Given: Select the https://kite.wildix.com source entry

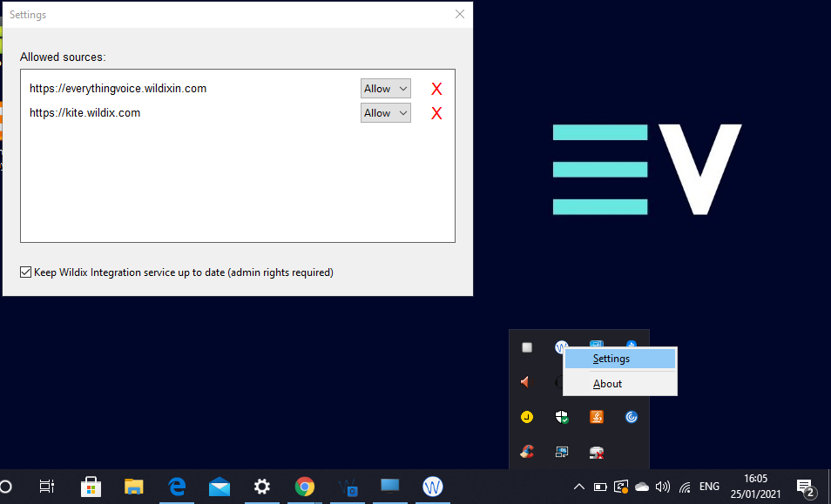Looking at the screenshot, I should click(x=84, y=113).
